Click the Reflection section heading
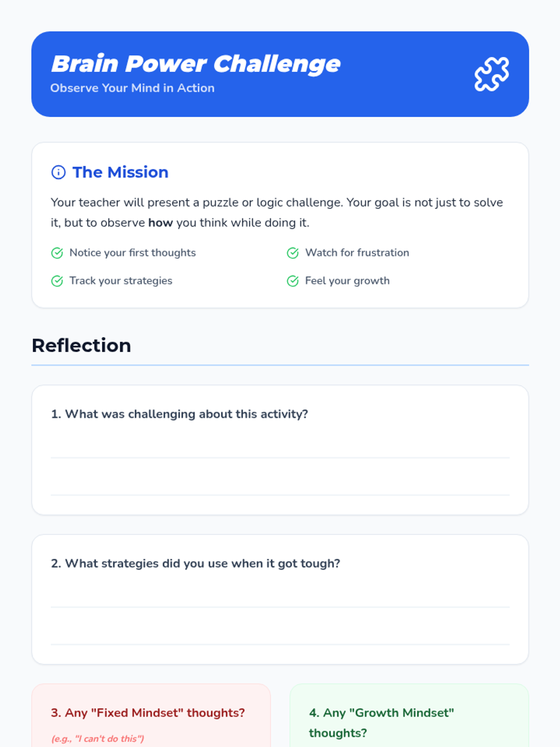560x747 pixels. [81, 345]
